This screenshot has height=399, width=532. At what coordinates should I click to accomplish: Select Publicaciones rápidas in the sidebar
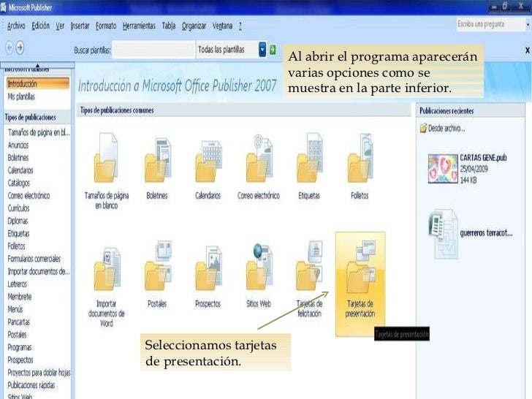[x=31, y=385]
